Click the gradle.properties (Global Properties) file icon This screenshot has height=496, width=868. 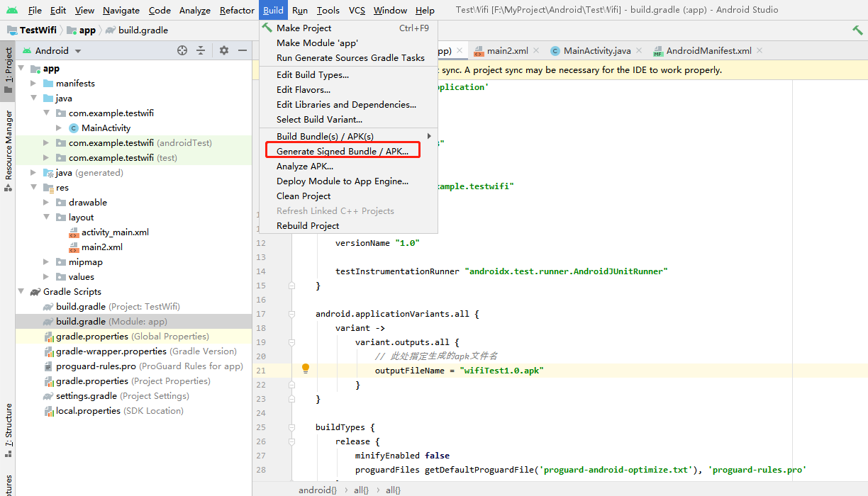click(48, 337)
